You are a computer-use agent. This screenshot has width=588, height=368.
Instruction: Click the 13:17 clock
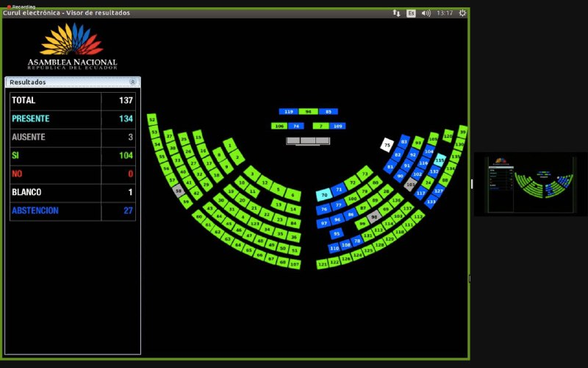pos(445,13)
